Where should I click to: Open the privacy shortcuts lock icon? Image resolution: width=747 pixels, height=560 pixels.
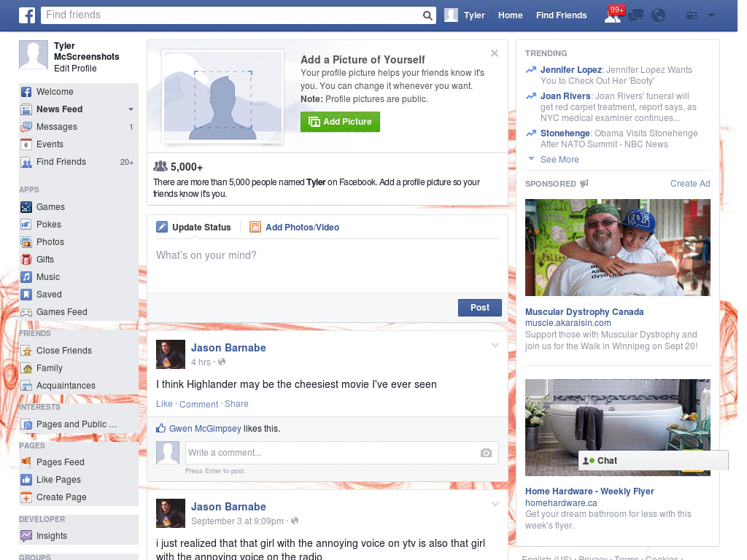pyautogui.click(x=692, y=16)
